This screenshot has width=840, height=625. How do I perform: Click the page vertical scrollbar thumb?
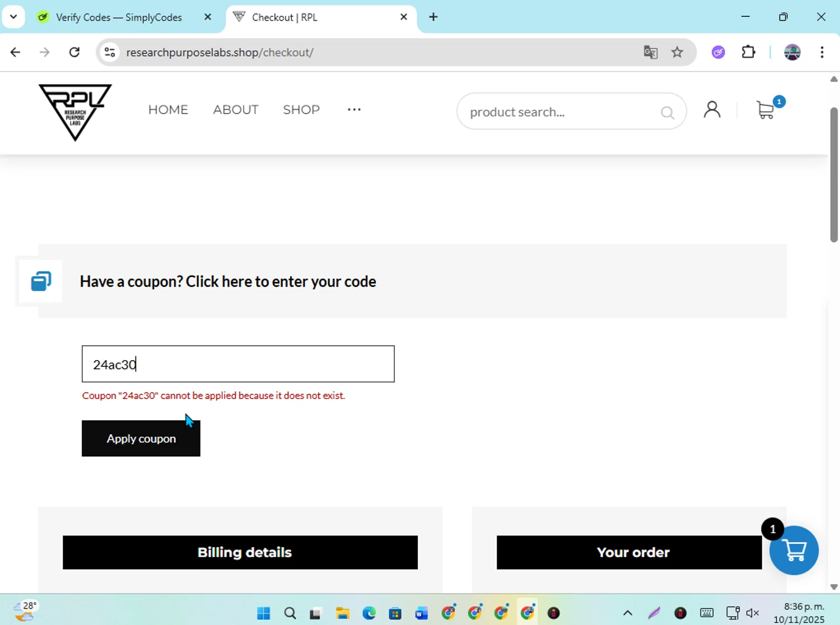click(833, 174)
